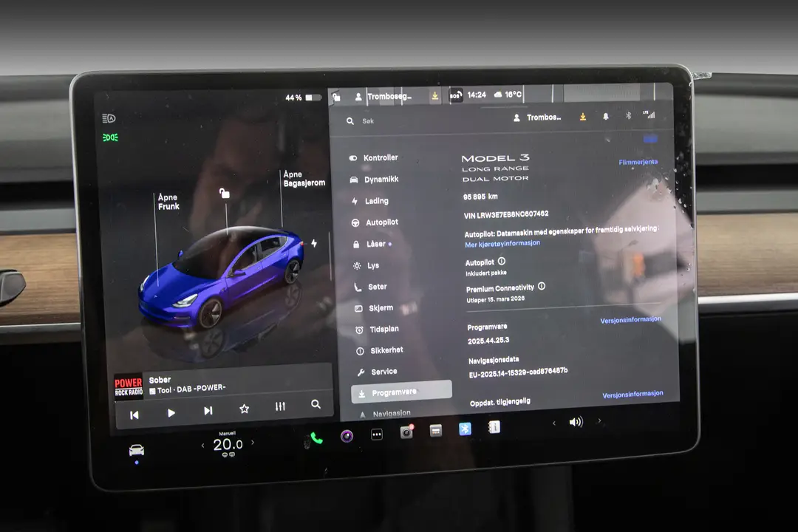Image resolution: width=798 pixels, height=532 pixels.
Task: Tap status bar download icon
Action: (435, 96)
